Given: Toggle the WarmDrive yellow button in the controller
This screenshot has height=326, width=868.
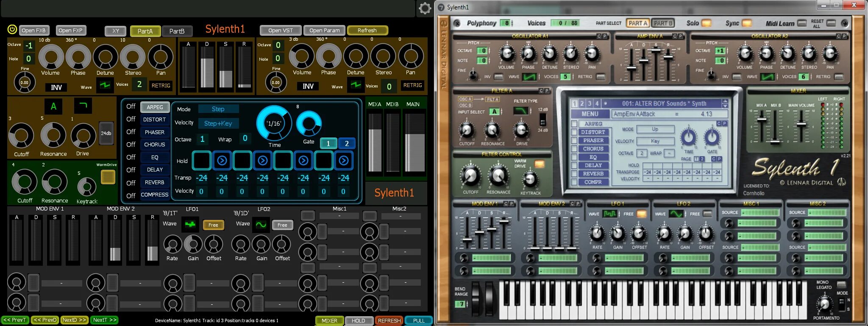Looking at the screenshot, I should click(108, 177).
